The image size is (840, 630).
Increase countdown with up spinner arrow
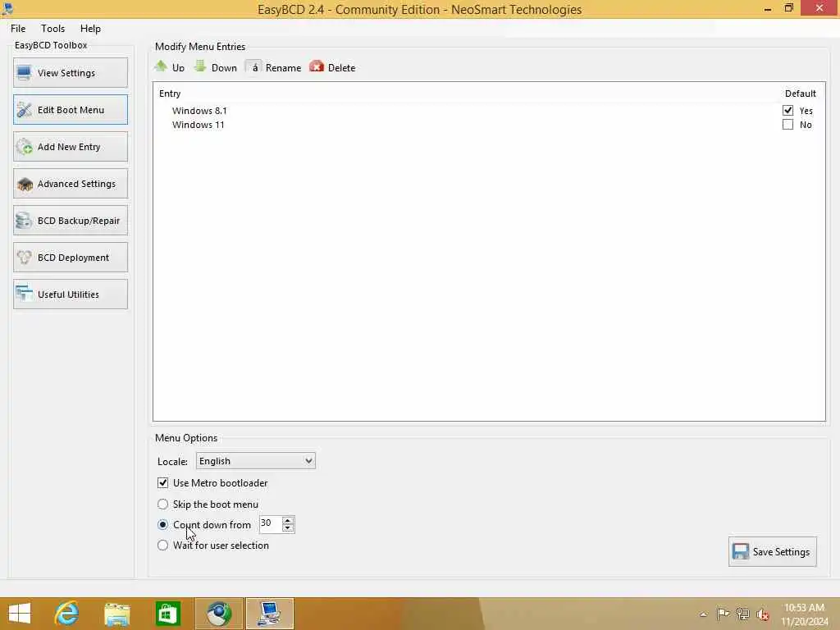(288, 520)
